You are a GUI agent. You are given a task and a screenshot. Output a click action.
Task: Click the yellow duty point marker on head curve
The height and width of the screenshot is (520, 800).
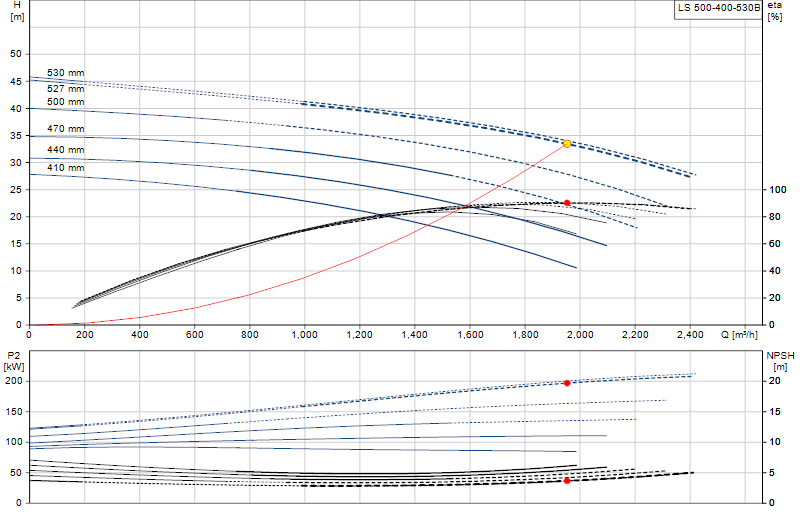click(x=567, y=144)
